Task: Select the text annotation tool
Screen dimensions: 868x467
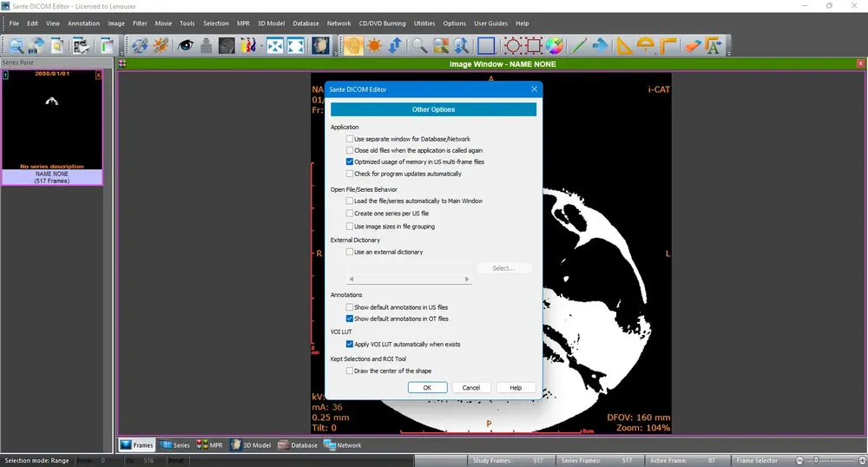Action: coord(713,45)
